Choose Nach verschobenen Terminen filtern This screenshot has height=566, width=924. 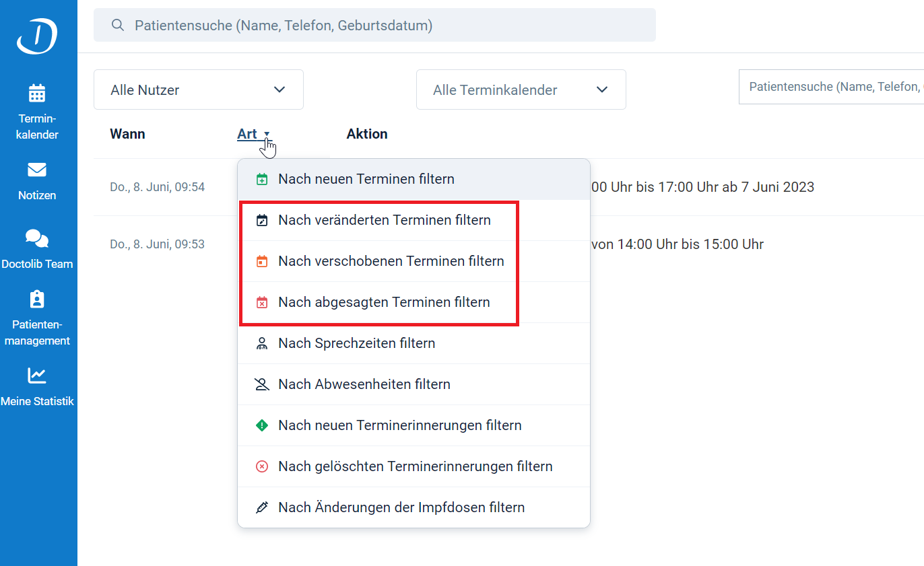(391, 261)
